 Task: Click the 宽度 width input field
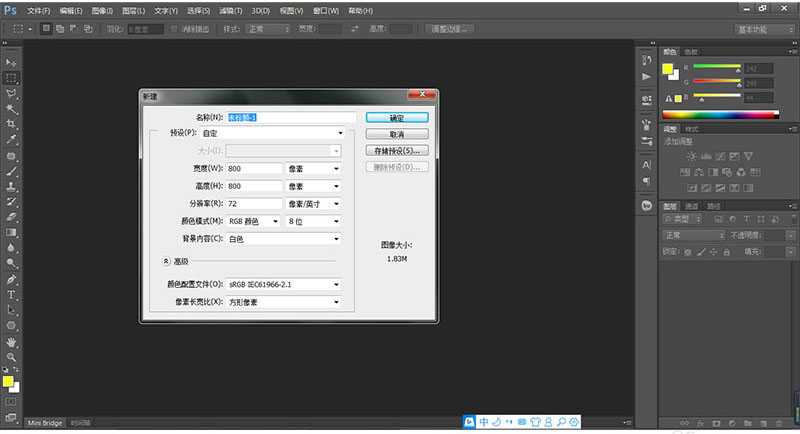tap(254, 168)
